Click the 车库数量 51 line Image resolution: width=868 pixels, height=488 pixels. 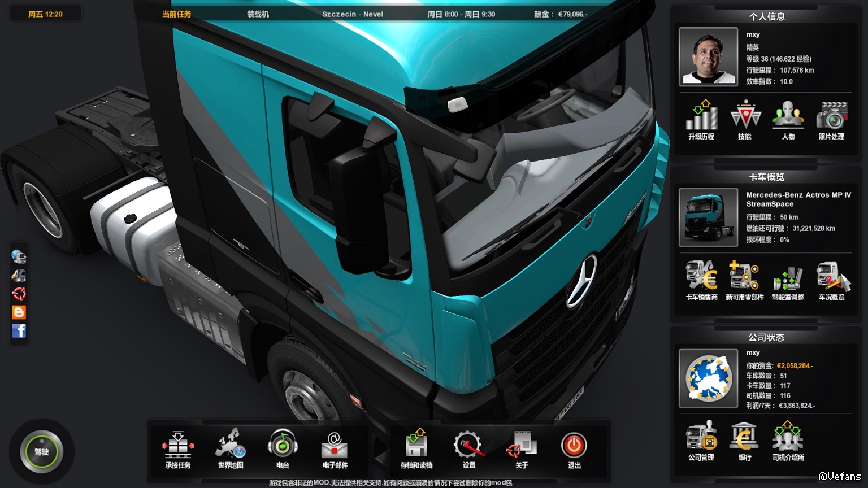coord(767,376)
